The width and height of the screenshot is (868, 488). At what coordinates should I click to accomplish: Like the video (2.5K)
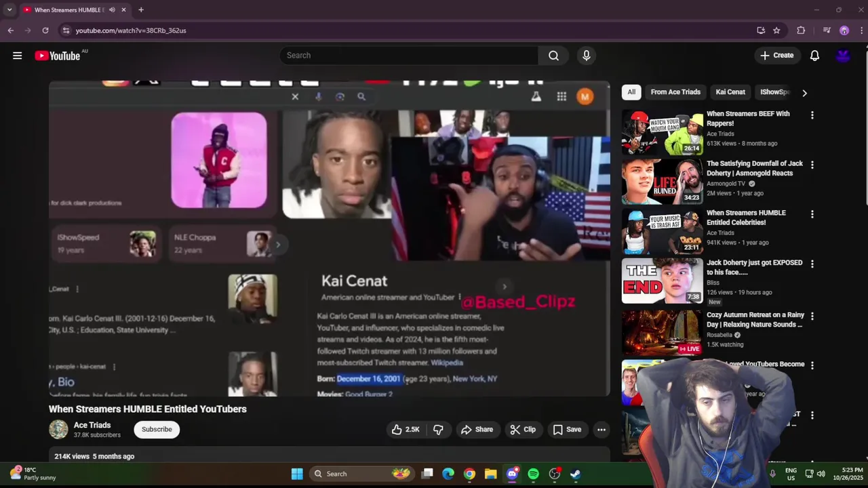point(406,430)
